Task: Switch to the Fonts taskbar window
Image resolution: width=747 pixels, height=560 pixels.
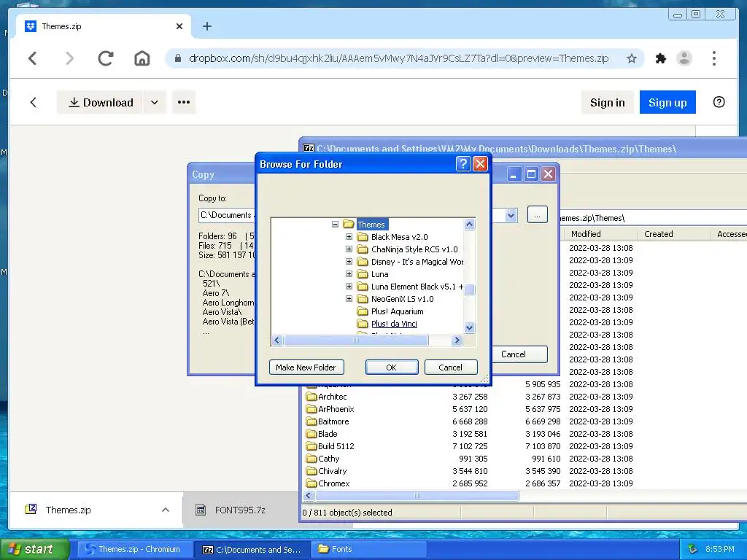Action: coord(368,549)
